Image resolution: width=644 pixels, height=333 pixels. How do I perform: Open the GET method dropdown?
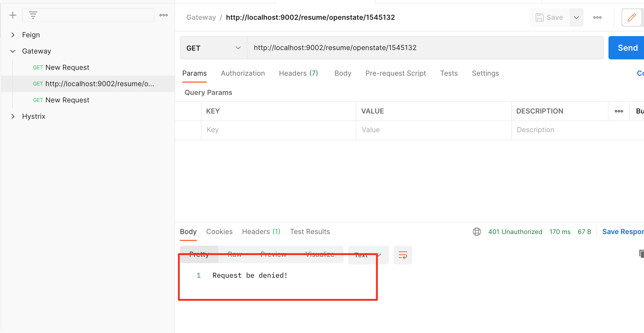click(213, 48)
